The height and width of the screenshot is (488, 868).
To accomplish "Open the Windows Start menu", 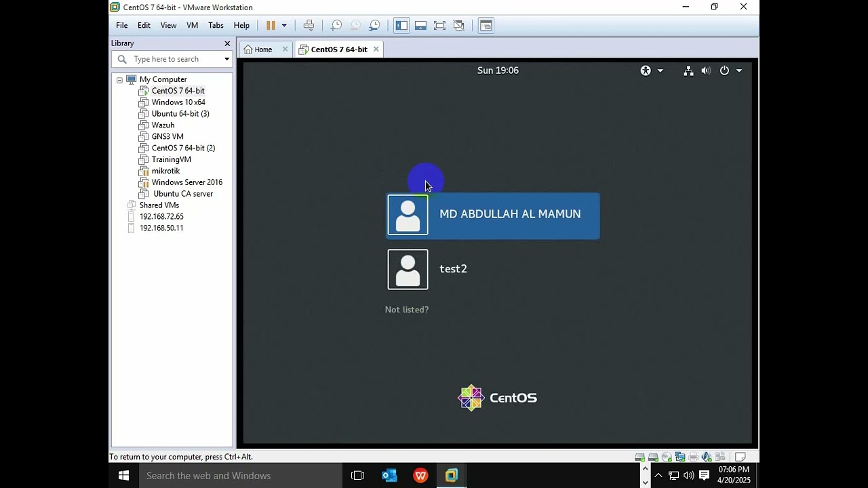I will 123,476.
